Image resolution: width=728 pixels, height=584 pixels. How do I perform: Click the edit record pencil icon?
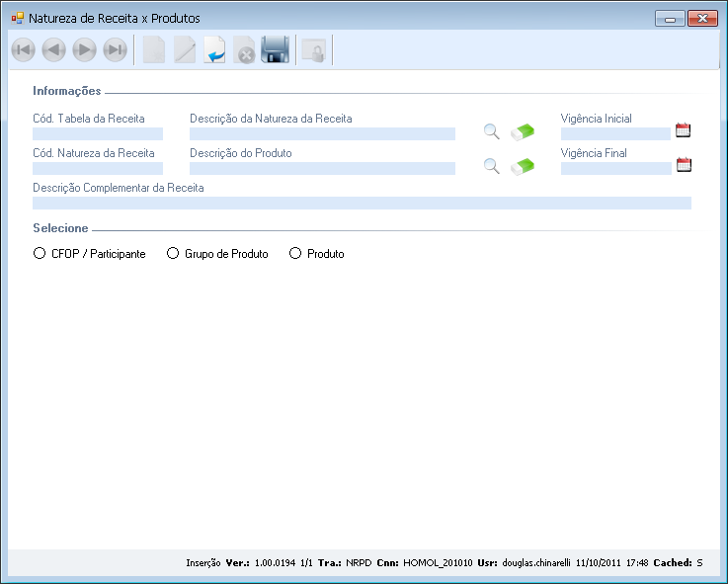coord(185,49)
